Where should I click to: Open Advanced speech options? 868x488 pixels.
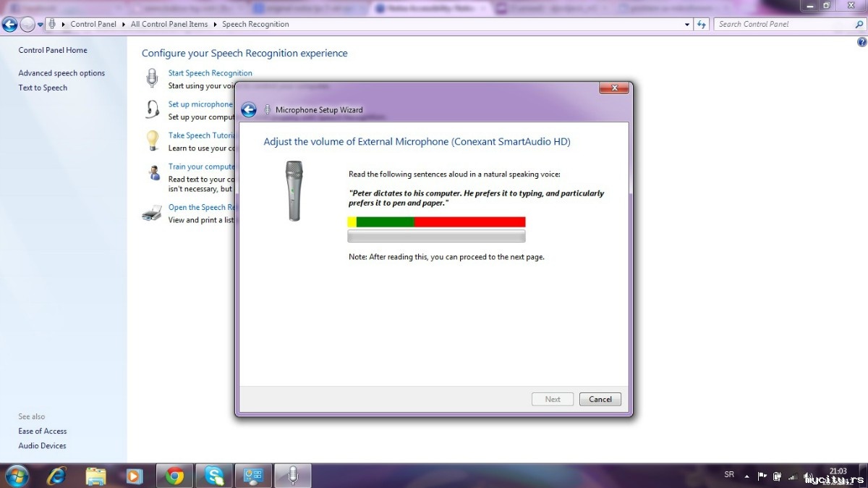(x=61, y=73)
